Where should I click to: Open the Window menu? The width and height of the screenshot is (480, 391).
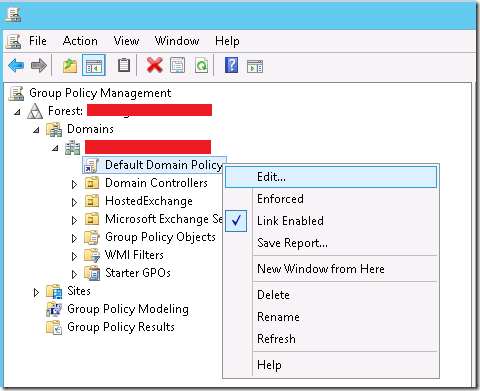point(177,41)
